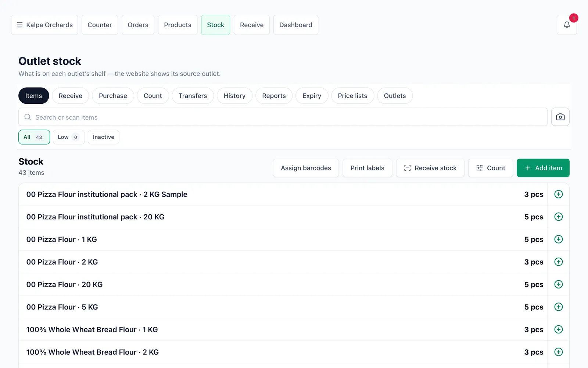Open camera barcode scanner
The image size is (588, 368).
coord(560,117)
